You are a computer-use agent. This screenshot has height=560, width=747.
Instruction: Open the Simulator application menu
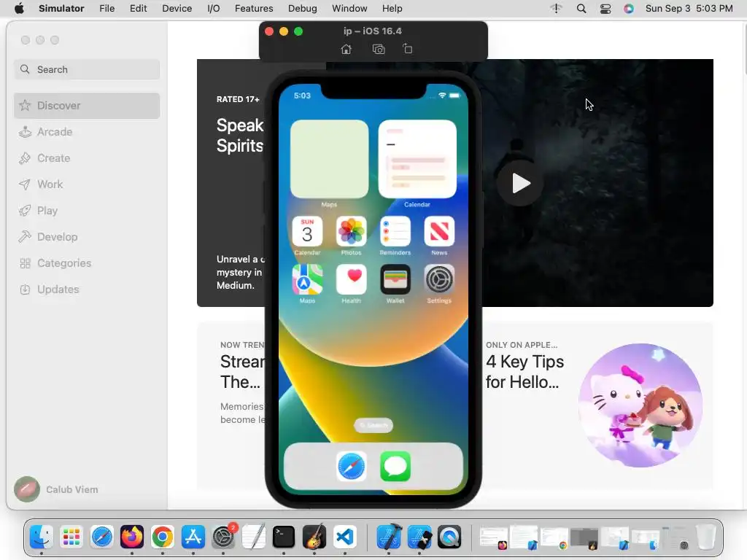61,9
